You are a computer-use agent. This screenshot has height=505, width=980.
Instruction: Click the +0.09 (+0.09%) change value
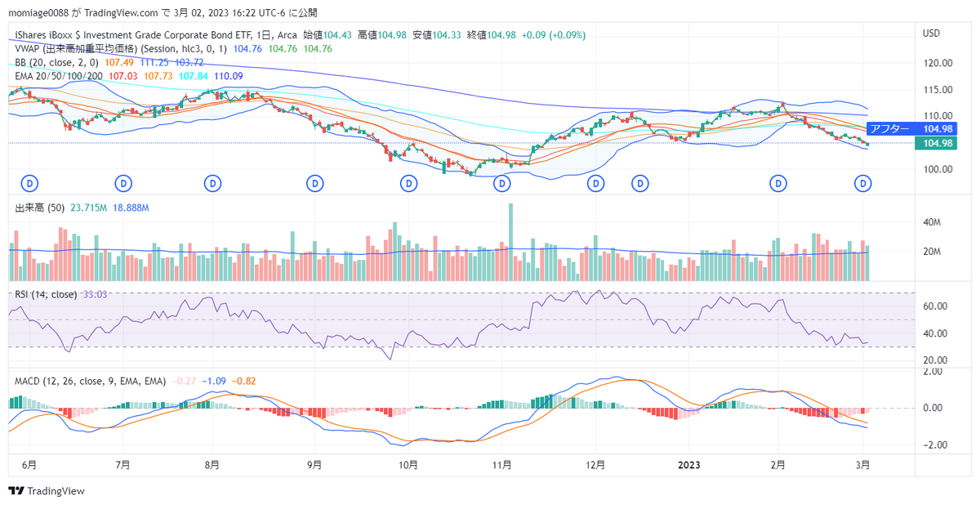(x=554, y=35)
